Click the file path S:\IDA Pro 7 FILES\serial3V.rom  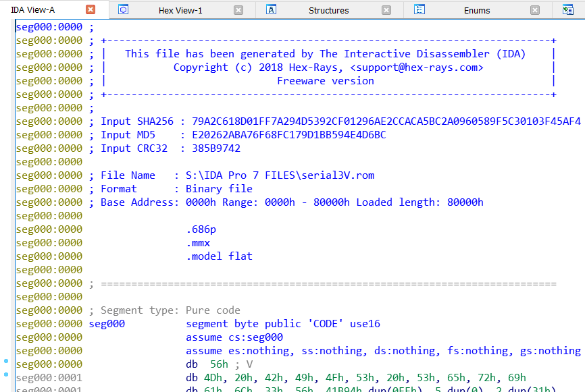pyautogui.click(x=280, y=175)
